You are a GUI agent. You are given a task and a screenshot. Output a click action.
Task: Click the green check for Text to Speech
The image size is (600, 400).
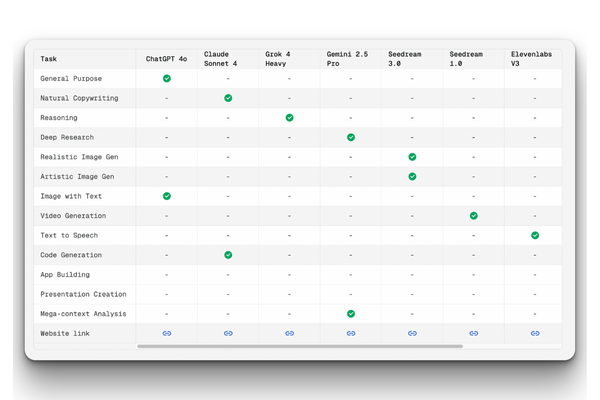click(x=535, y=235)
